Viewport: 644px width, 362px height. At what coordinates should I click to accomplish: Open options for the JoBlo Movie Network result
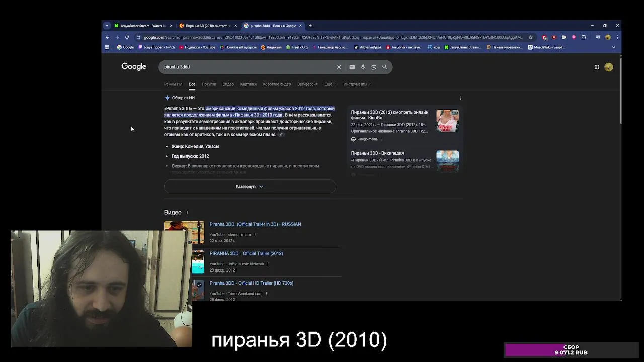pyautogui.click(x=268, y=264)
